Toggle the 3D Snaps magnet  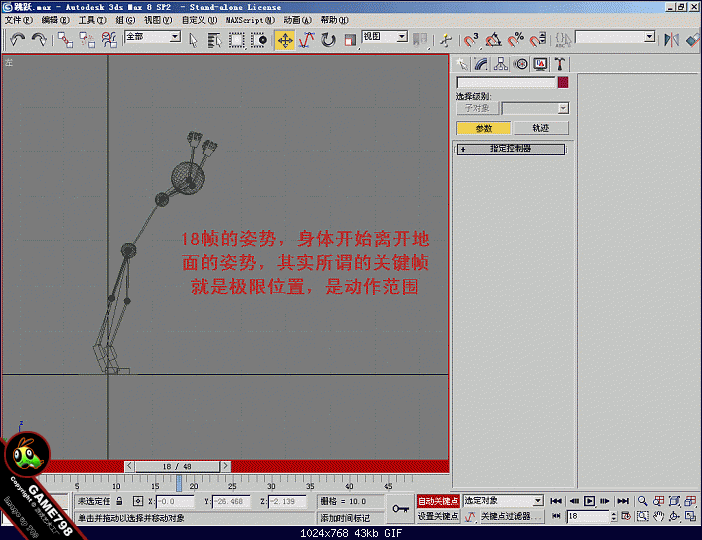point(471,40)
